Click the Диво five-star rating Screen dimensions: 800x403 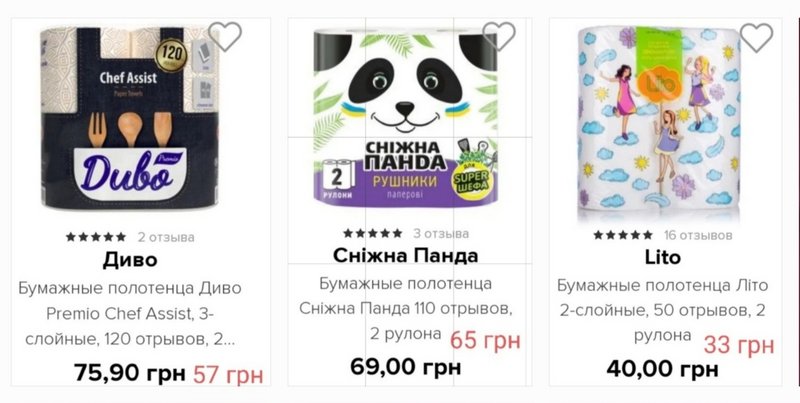(x=96, y=237)
